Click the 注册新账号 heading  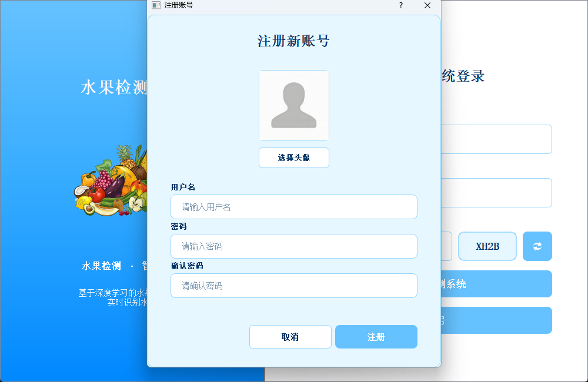pos(293,41)
